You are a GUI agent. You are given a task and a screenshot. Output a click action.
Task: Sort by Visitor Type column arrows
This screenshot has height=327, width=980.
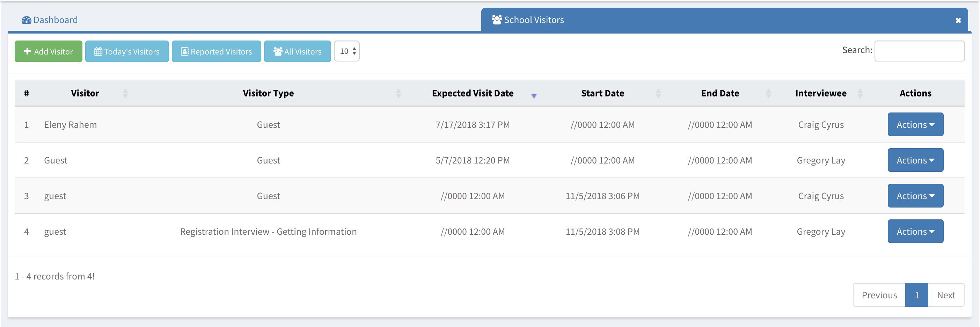click(x=398, y=93)
